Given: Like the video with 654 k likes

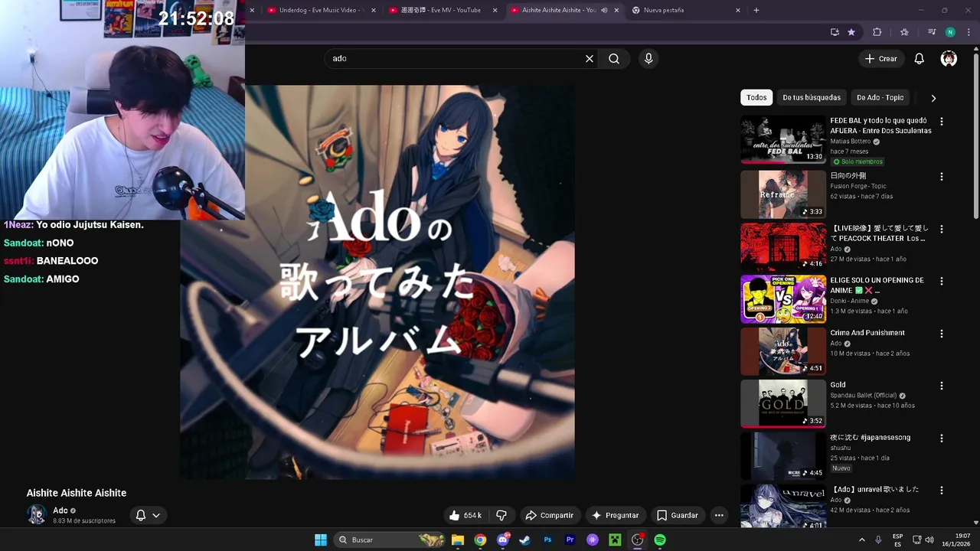Looking at the screenshot, I should point(465,516).
